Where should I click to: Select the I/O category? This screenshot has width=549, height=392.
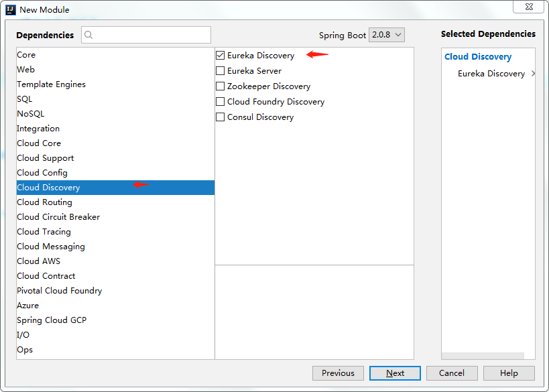pos(115,335)
